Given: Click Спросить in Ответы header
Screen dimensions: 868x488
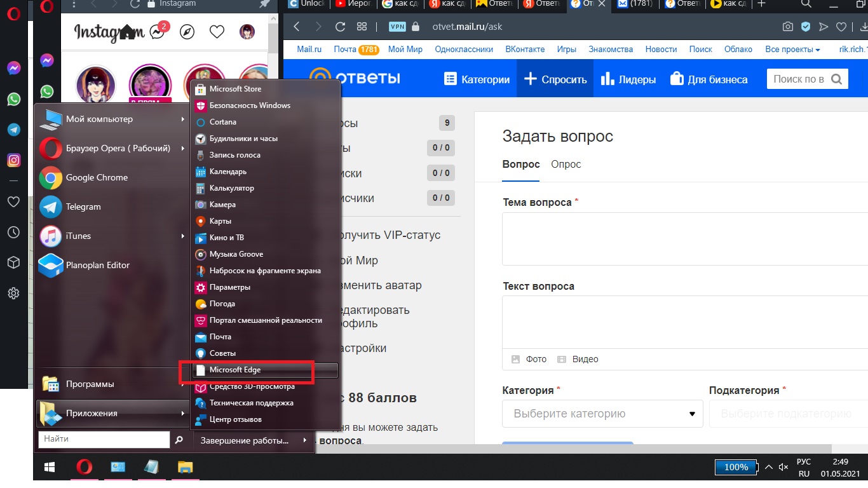Looking at the screenshot, I should click(555, 79).
